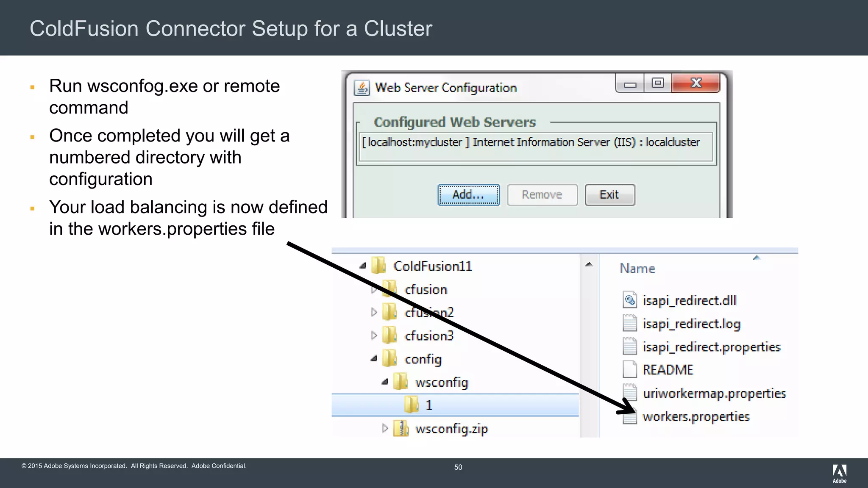
Task: Expand the cfusion3 folder arrow
Action: pyautogui.click(x=374, y=335)
